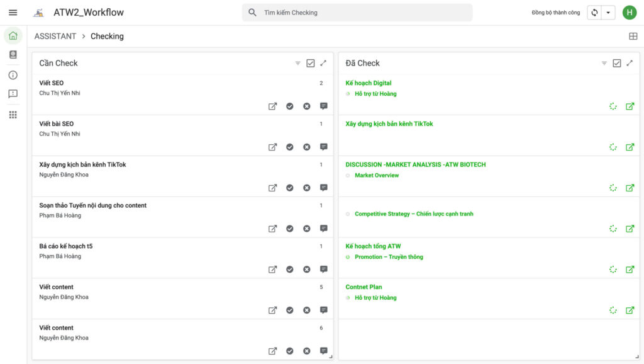Open the filter menu in Cần Check panel
644x364 pixels.
[x=298, y=63]
